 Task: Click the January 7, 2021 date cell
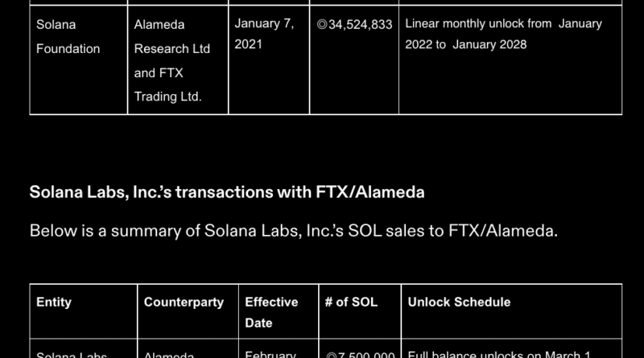click(264, 34)
